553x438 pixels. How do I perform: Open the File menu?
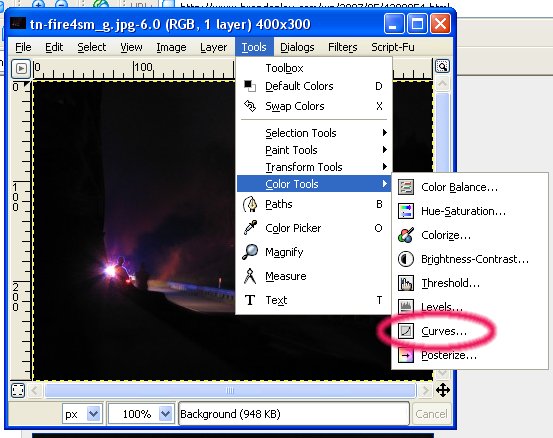(x=23, y=47)
